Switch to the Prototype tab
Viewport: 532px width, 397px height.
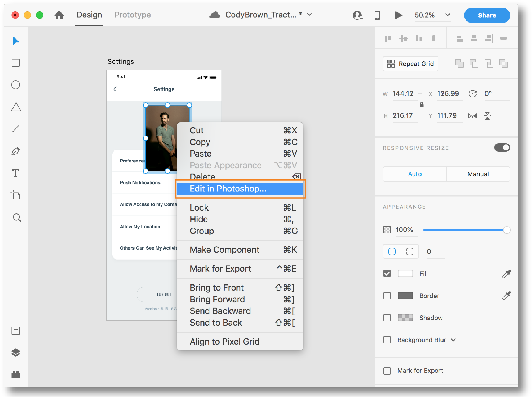pos(133,15)
